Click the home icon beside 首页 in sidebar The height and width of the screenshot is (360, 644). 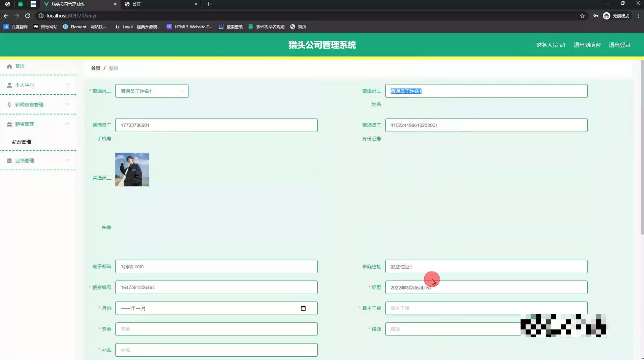pos(9,66)
